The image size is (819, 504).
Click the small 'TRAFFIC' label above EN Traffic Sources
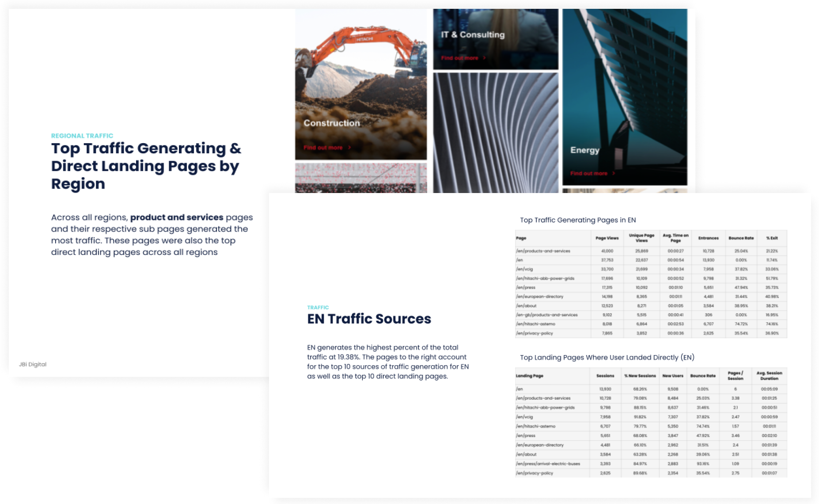coord(318,307)
